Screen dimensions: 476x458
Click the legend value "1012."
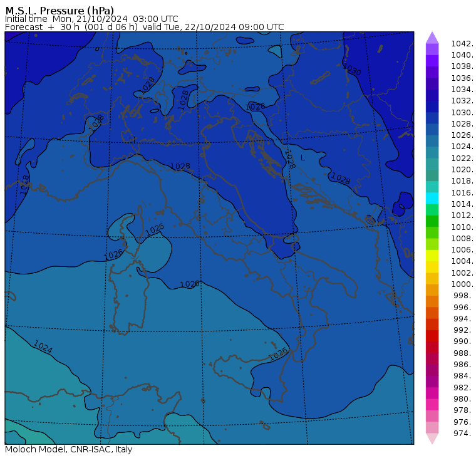(462, 216)
